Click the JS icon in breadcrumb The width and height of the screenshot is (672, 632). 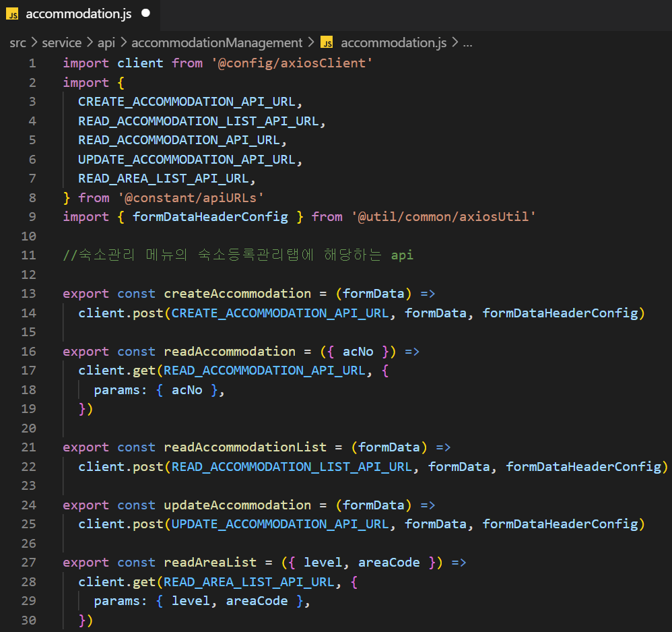point(327,43)
